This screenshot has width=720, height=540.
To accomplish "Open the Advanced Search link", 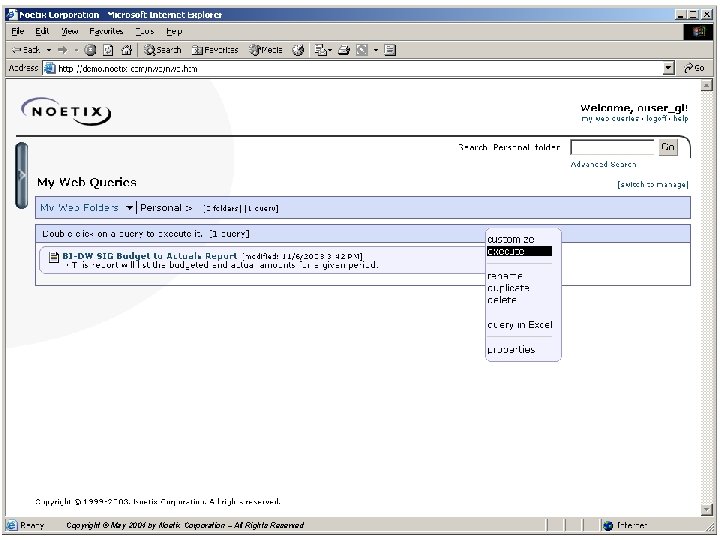I will (603, 164).
